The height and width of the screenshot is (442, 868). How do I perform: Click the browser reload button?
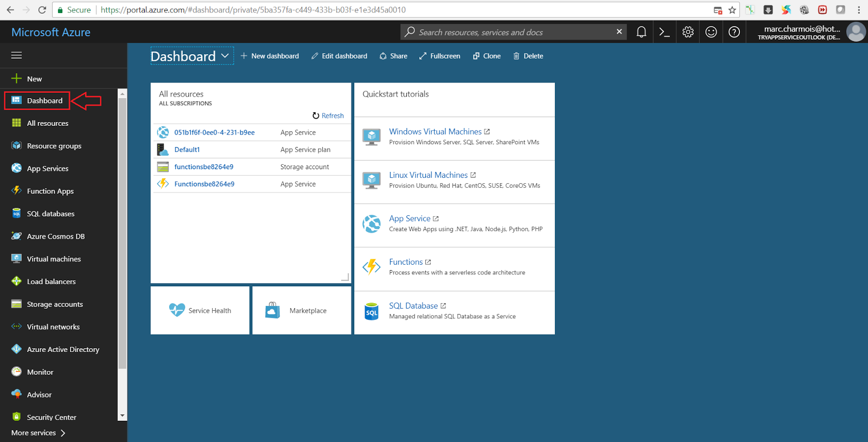point(42,10)
